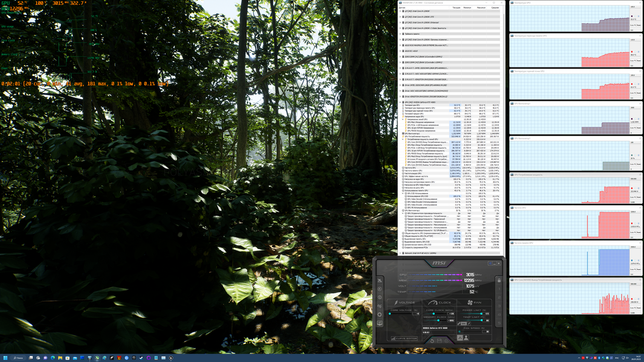The height and width of the screenshot is (362, 644).
Task: Expand the CPU Enhanced sensor group
Action: [x=401, y=22]
